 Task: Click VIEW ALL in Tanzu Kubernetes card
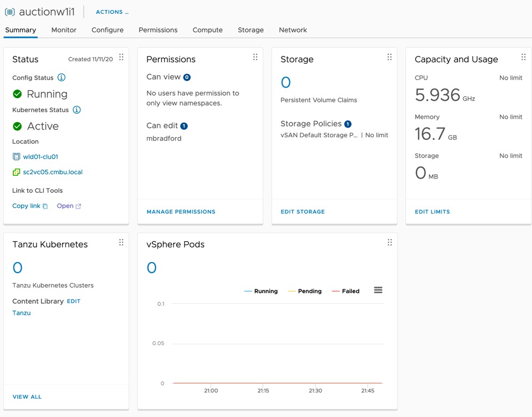pyautogui.click(x=27, y=397)
